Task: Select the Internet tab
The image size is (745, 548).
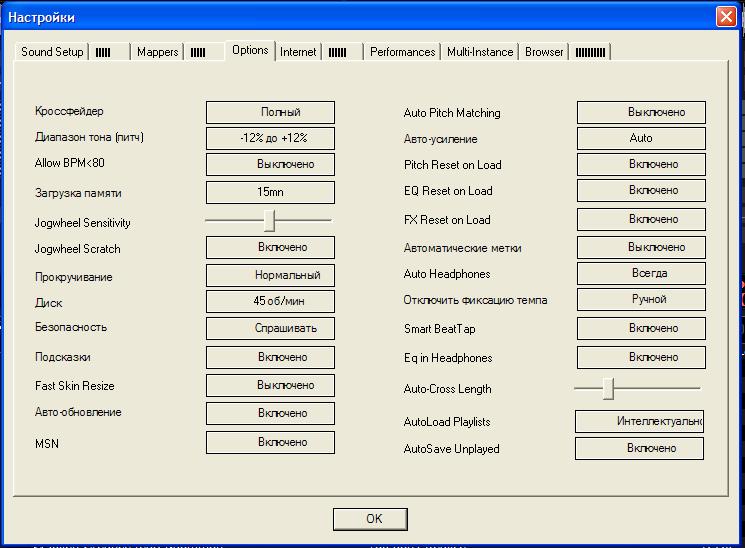Action: [x=298, y=52]
